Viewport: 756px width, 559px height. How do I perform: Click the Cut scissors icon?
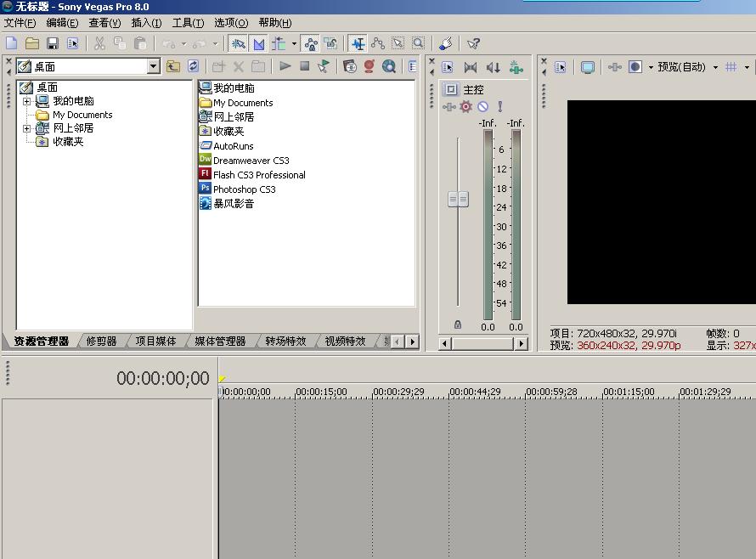pyautogui.click(x=99, y=43)
